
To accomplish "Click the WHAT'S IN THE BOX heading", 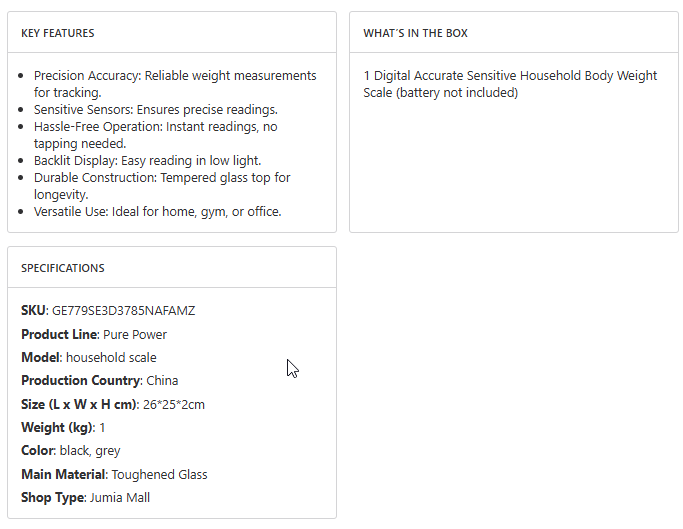I will tap(415, 33).
